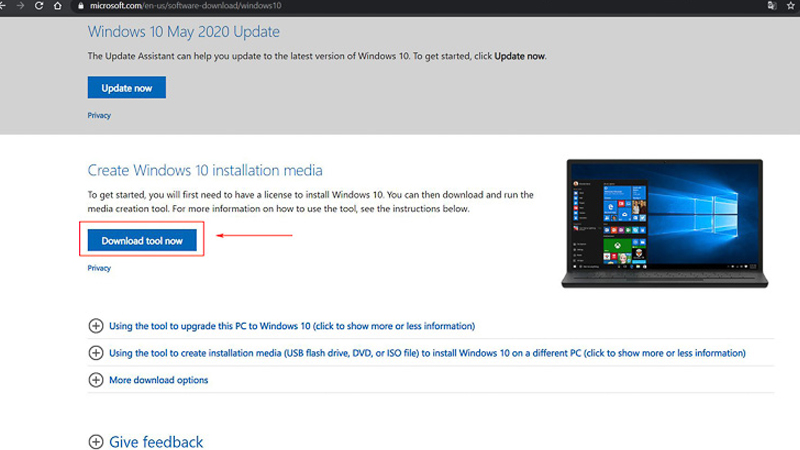Click the address bar URL
This screenshot has width=800, height=450.
(x=185, y=6)
